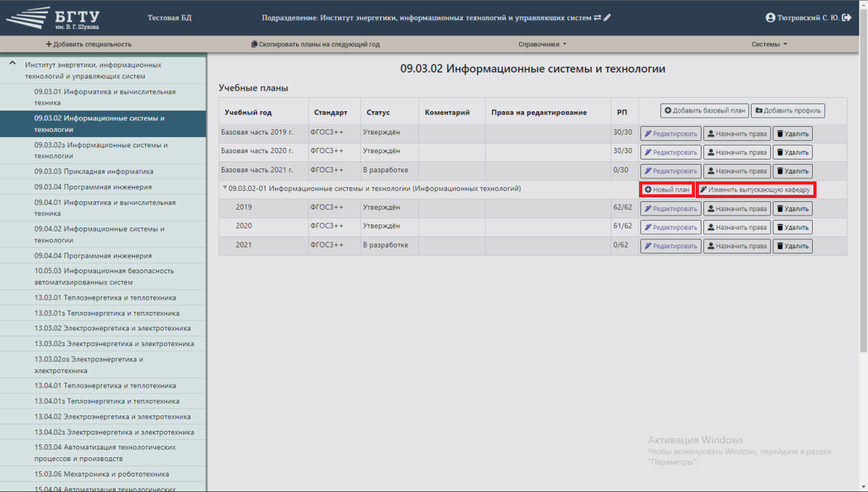868x492 pixels.
Task: Edit the 2020 profile plan
Action: point(671,227)
